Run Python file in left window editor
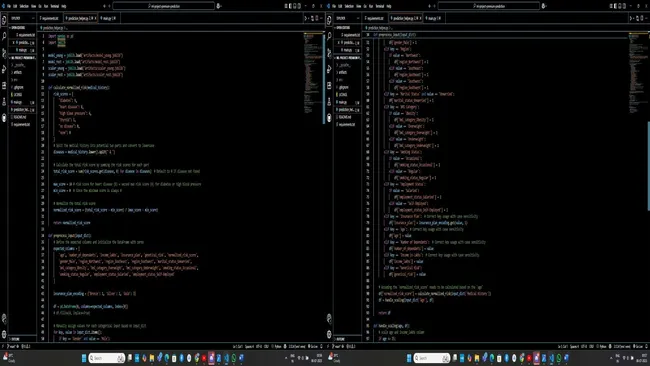Viewport: 650px width, 366px height. tap(306, 18)
